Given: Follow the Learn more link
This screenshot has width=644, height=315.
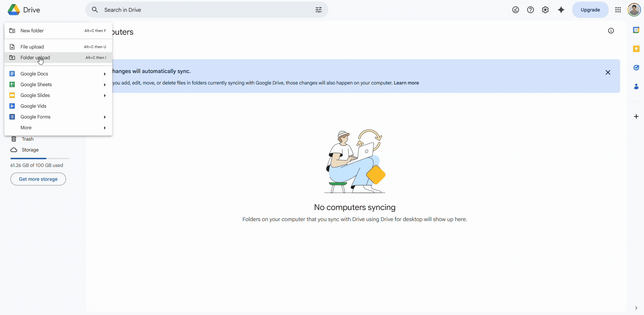Looking at the screenshot, I should 406,83.
